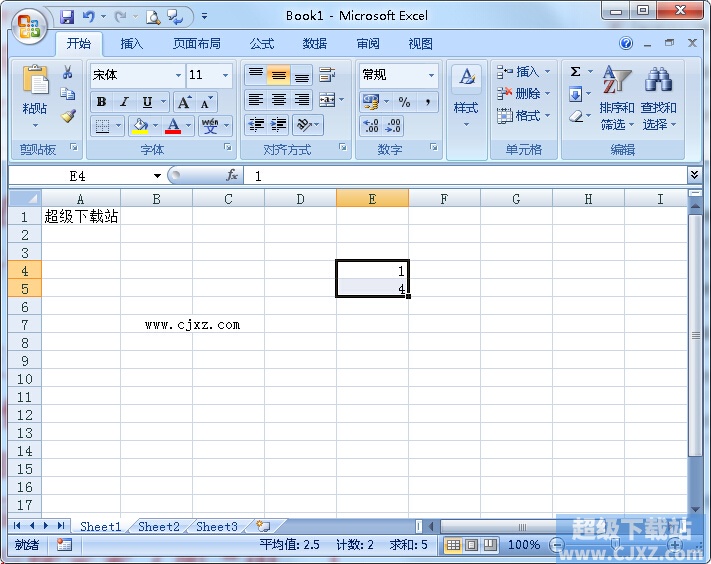The image size is (711, 564).
Task: Switch to the Insert (插入) ribbon tab
Action: click(x=131, y=44)
